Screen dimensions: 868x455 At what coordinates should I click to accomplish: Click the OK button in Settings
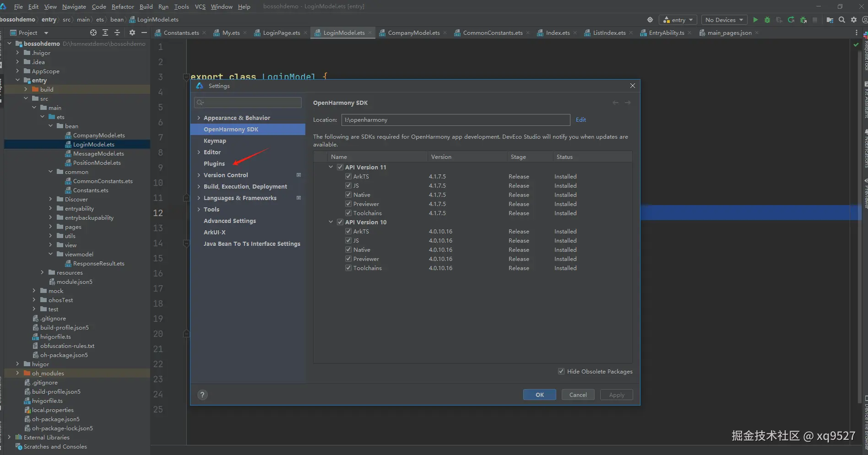point(539,395)
